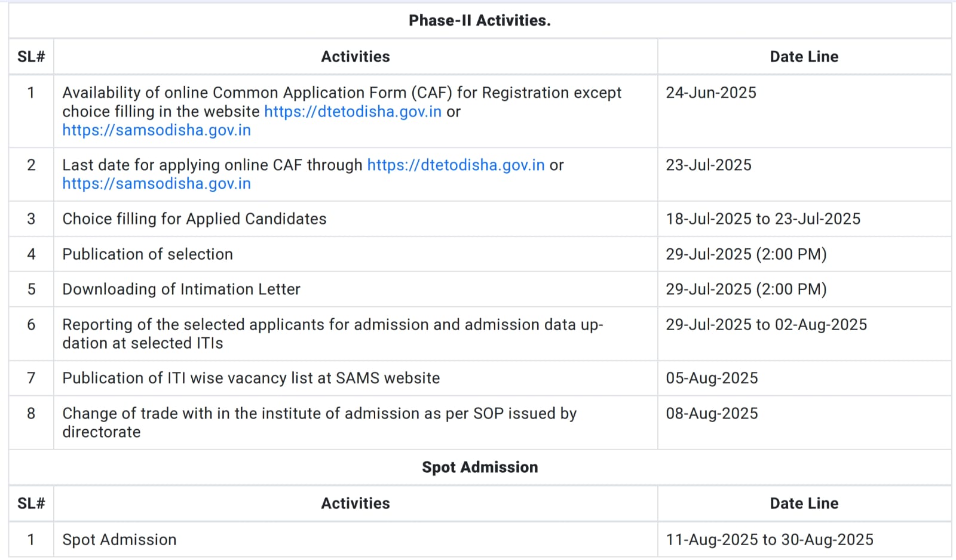Click the Activities header in the Spot Admission table
Image resolution: width=956 pixels, height=560 pixels.
356,503
